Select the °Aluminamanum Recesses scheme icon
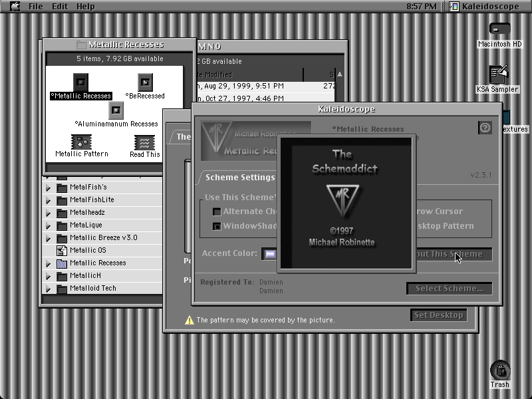This screenshot has width=532, height=399. point(116,110)
